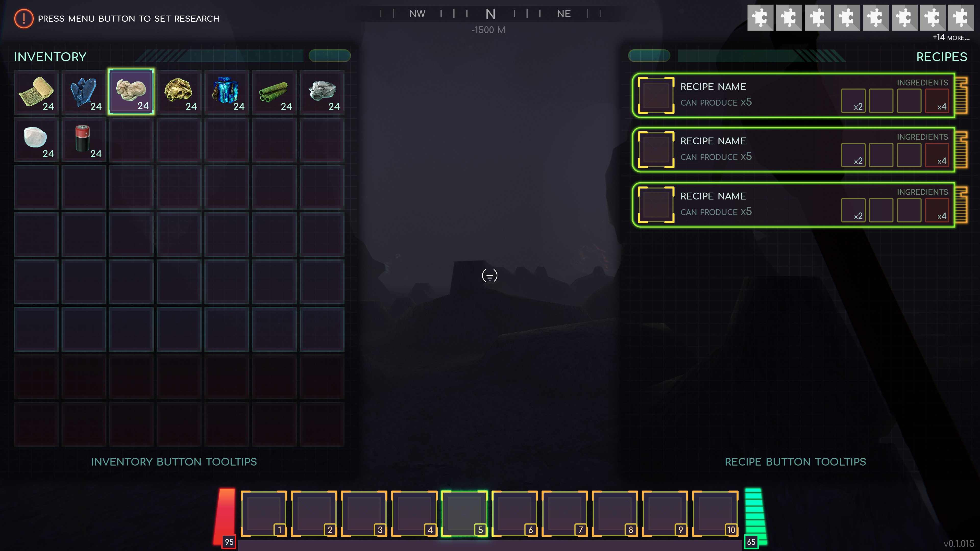Select hotbar slot 10
980x551 pixels.
tap(715, 514)
